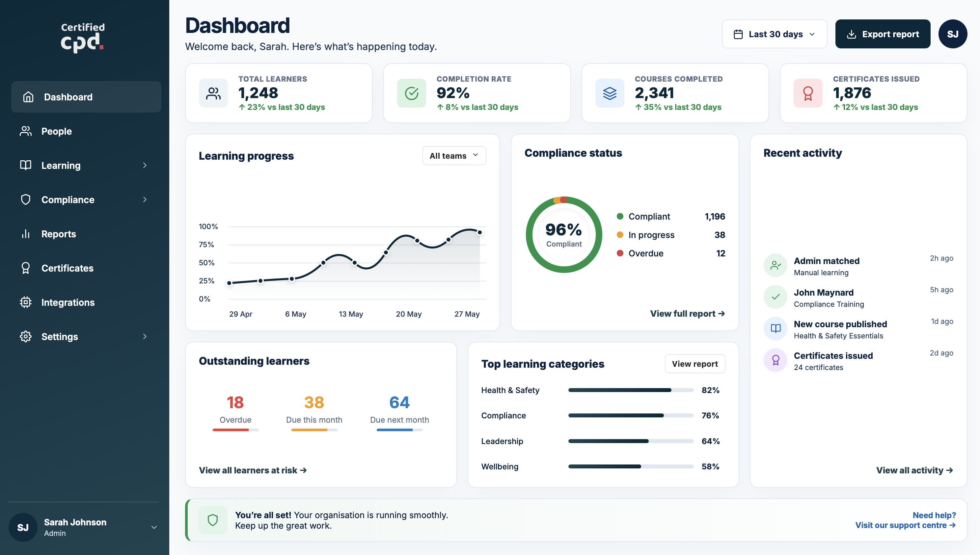Open the Reports section
Viewport: 980px width, 555px height.
[86, 234]
